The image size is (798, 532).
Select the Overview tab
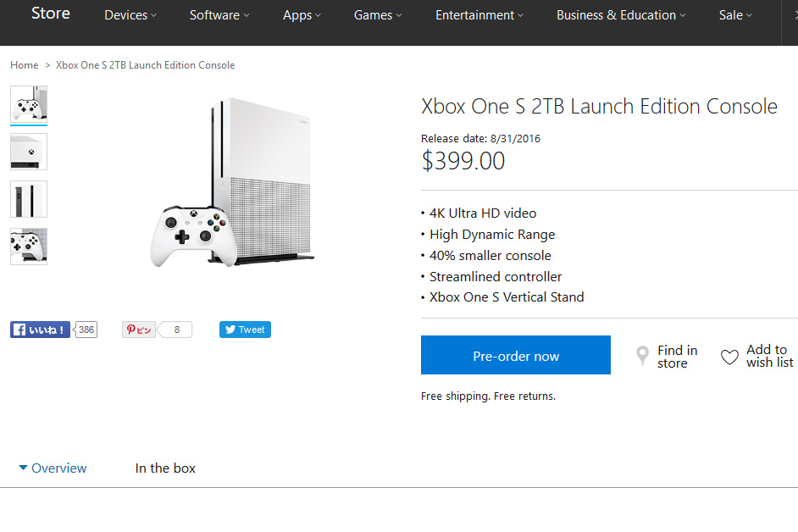coord(53,468)
